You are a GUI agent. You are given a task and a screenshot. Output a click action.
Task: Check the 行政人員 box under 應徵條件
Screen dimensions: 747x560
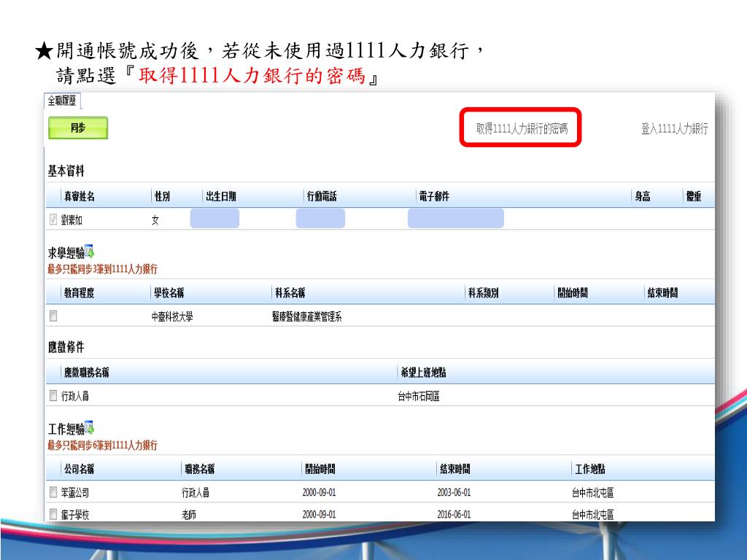pos(53,395)
